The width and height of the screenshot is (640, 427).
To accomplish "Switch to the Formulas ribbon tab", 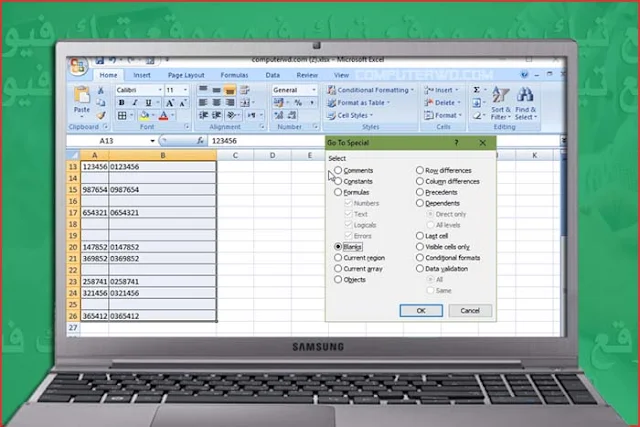I will (234, 75).
